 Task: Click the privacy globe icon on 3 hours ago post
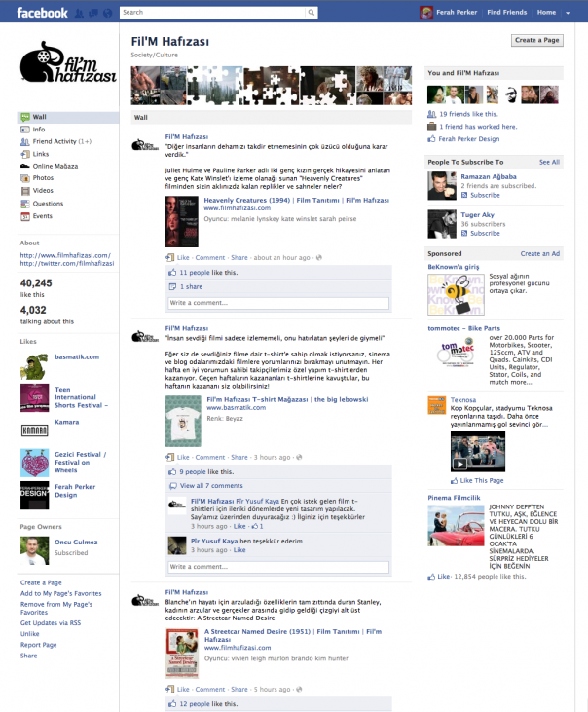click(x=299, y=457)
